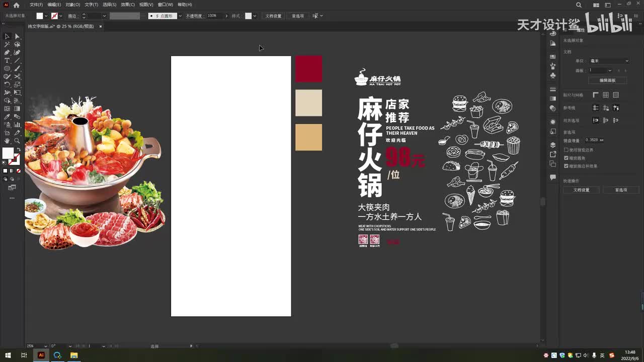Switch to 纯文字排版.ai document tab
Viewport: 644px width, 362px height.
click(61, 26)
